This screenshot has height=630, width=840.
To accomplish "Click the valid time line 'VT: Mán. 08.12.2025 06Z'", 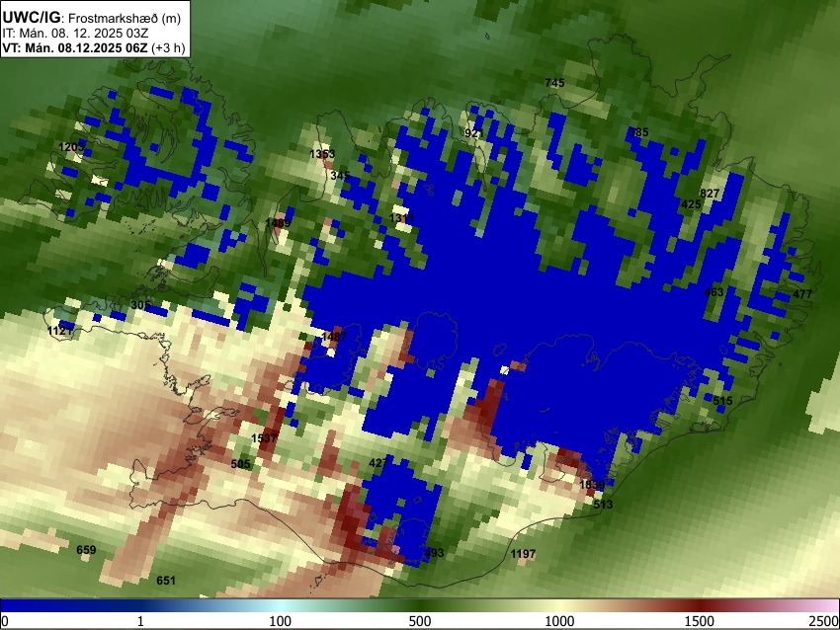I will pos(74,47).
